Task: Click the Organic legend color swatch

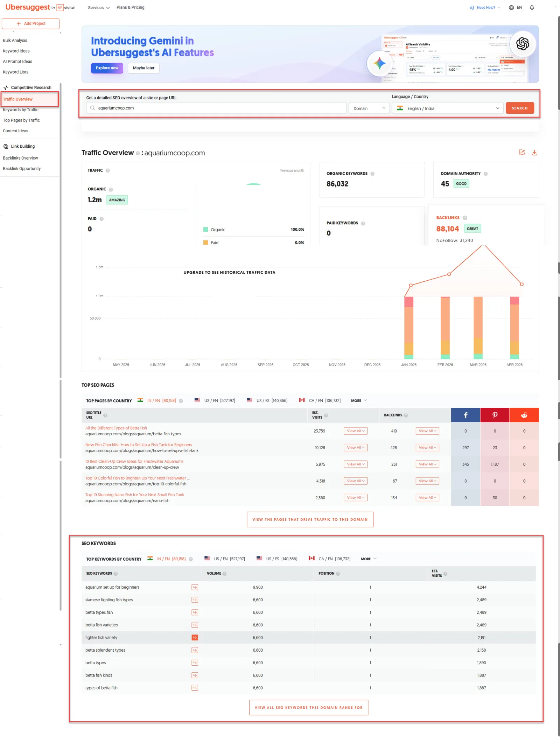Action: (x=206, y=230)
